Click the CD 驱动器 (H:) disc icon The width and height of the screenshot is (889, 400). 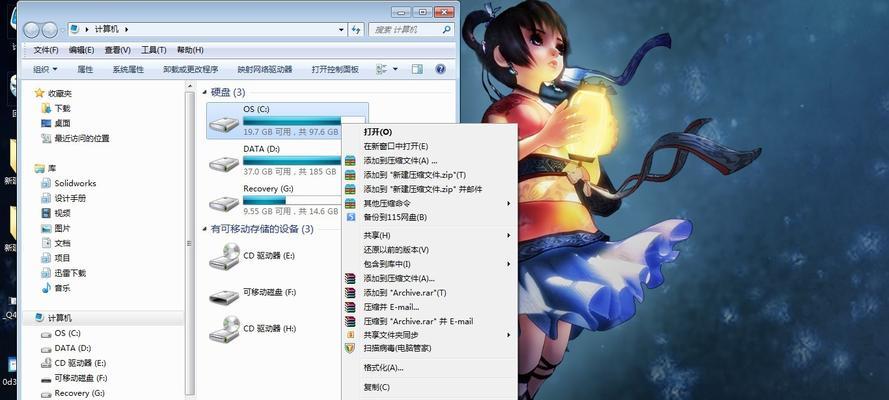(224, 329)
